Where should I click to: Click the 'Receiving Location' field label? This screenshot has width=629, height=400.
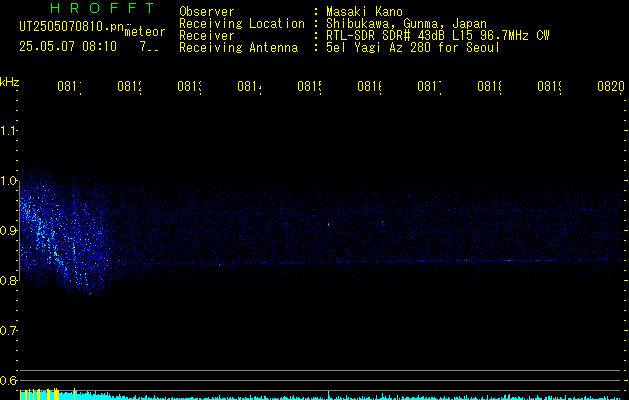coord(242,24)
